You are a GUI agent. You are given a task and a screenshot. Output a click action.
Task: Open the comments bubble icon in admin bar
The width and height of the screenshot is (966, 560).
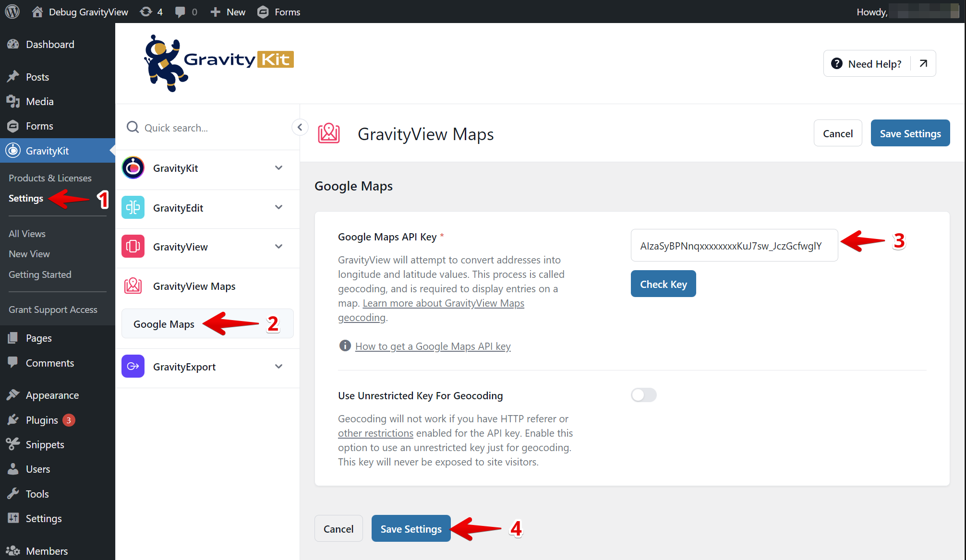point(180,12)
